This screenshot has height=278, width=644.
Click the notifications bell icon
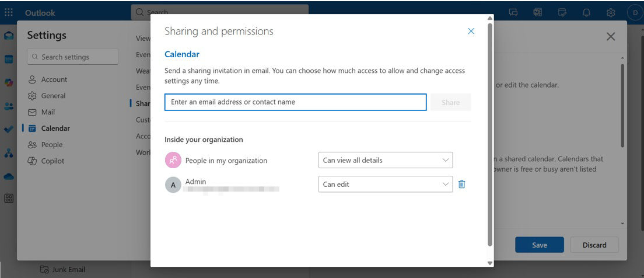(587, 12)
